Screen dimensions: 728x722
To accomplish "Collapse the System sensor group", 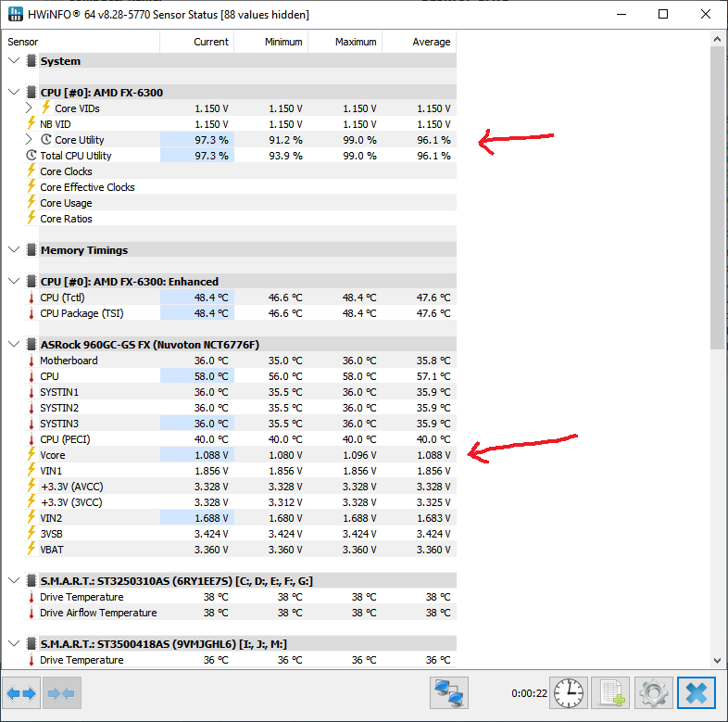I will [x=14, y=60].
